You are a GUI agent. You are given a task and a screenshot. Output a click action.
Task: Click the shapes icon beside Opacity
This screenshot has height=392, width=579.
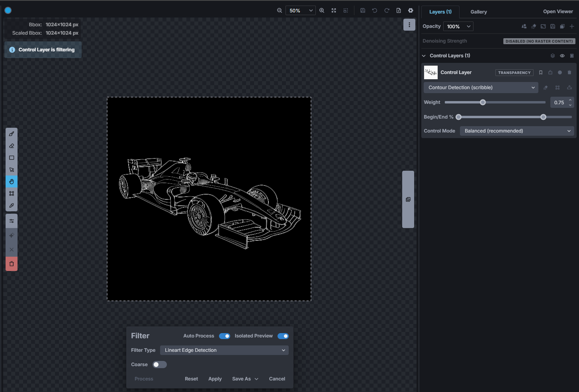(x=524, y=26)
